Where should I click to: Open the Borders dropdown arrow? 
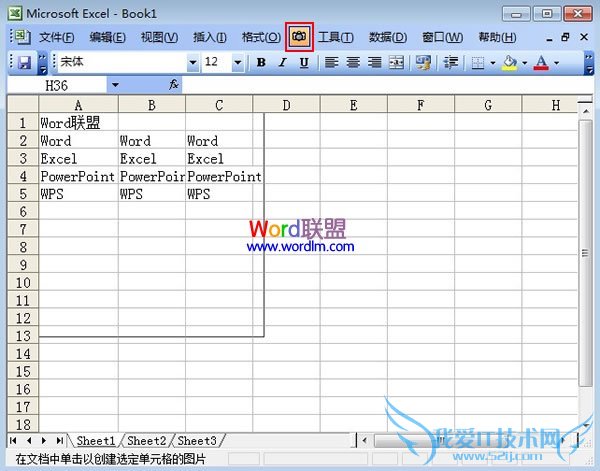coord(492,62)
